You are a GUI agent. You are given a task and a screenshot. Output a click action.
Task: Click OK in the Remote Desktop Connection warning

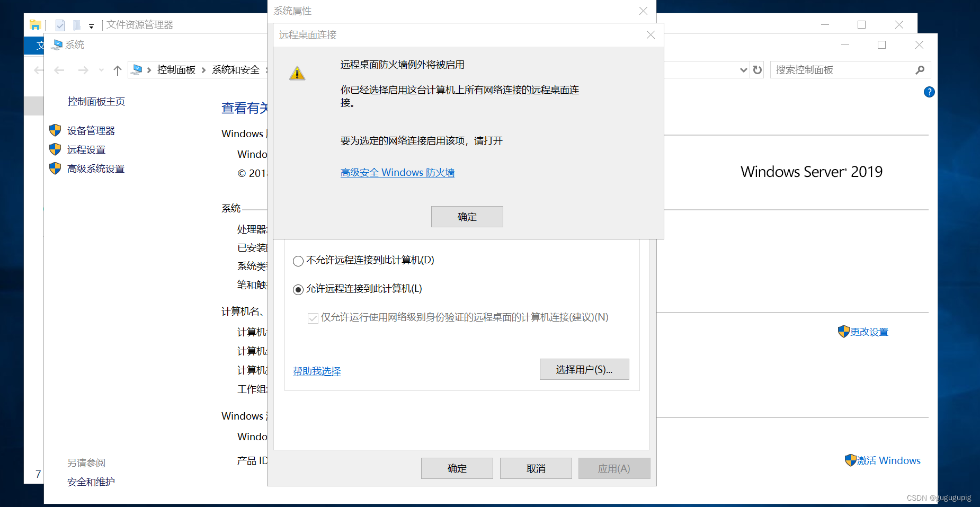[x=467, y=217]
